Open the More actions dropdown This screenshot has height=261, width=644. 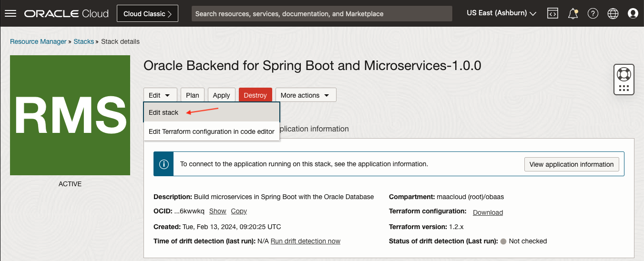coord(306,95)
